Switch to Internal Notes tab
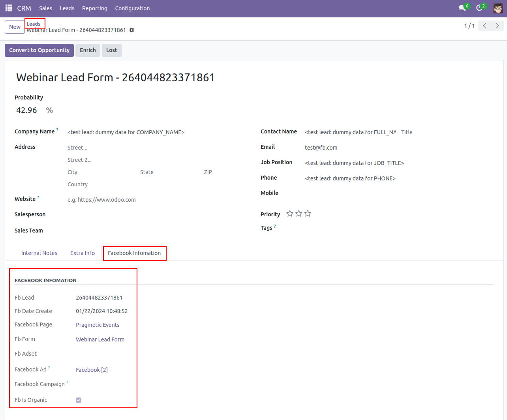The height and width of the screenshot is (420, 507). click(39, 253)
